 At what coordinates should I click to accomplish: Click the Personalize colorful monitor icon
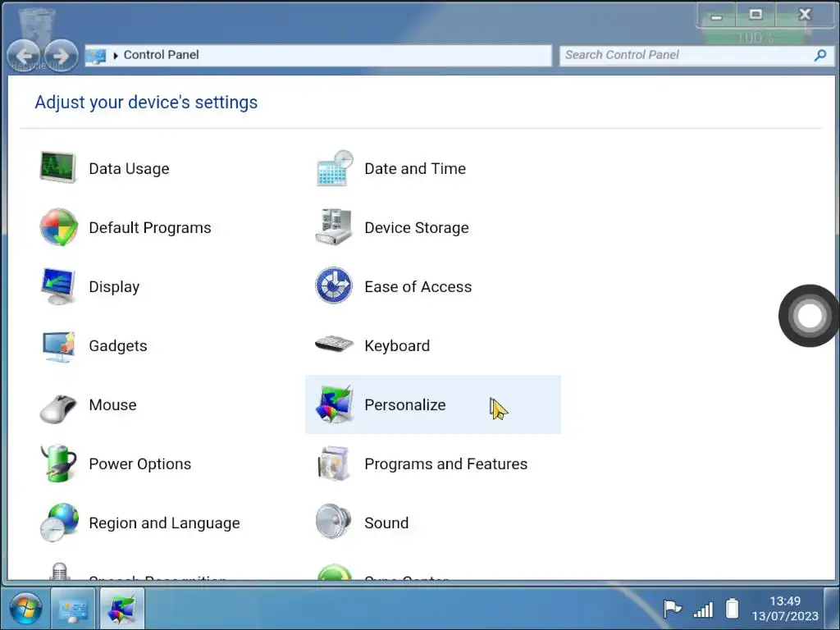coord(334,404)
